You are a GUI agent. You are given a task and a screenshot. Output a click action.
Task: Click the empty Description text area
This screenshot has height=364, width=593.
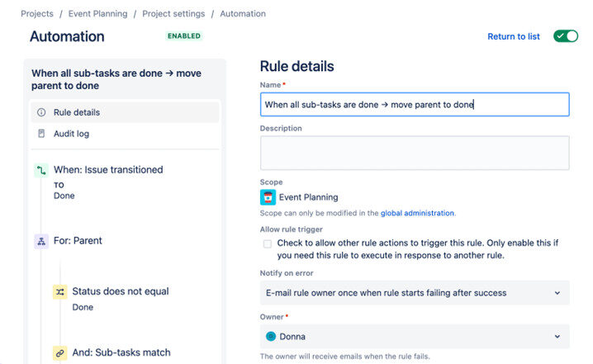(414, 153)
